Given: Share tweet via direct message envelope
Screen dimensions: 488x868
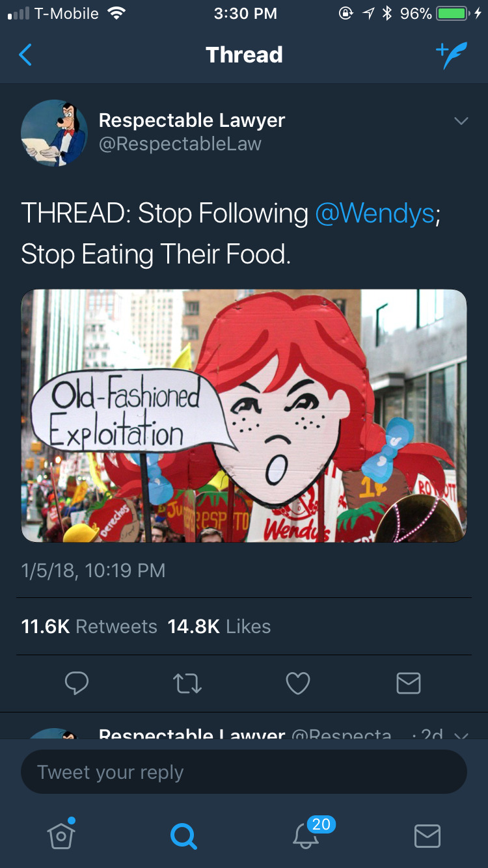Looking at the screenshot, I should point(409,683).
